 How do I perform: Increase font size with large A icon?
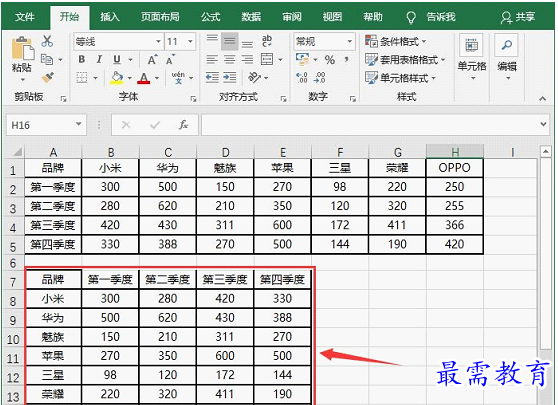click(x=152, y=60)
